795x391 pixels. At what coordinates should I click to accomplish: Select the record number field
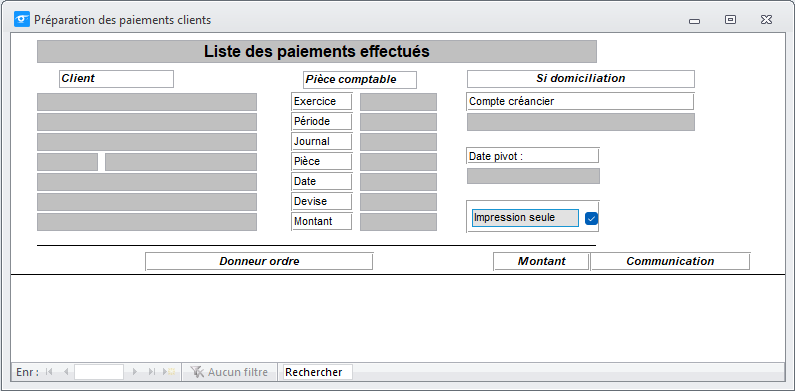(x=99, y=372)
